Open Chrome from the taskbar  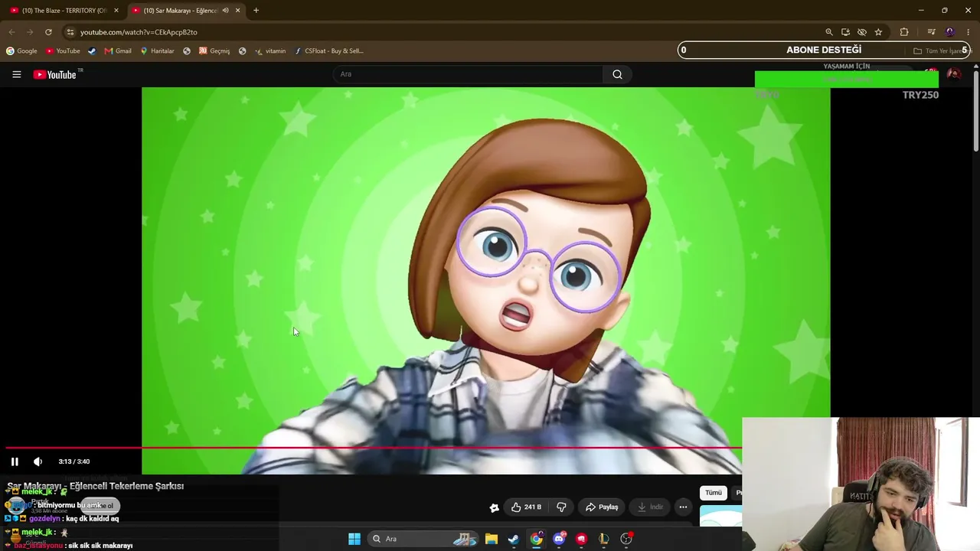click(x=537, y=539)
